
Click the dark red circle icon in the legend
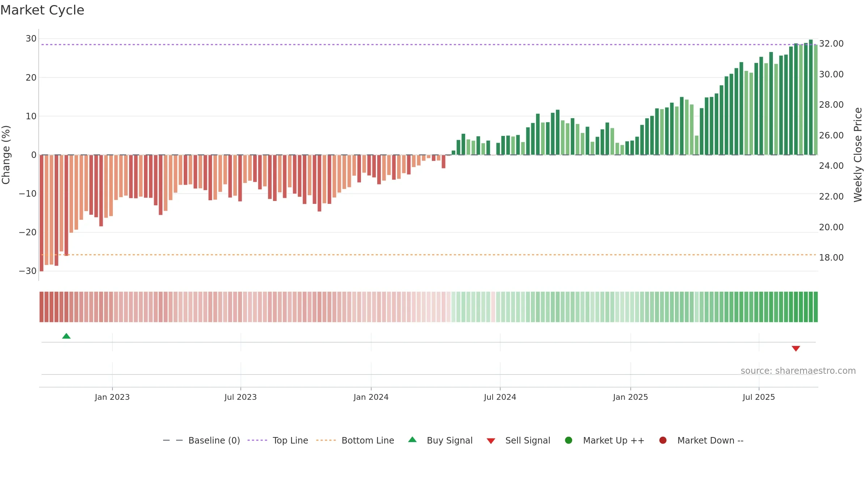pos(663,440)
